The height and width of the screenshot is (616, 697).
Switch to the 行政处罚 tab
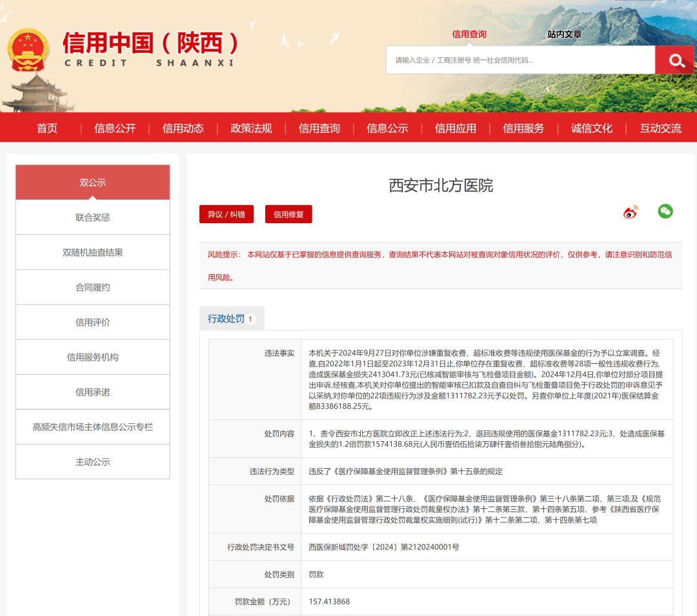click(x=232, y=319)
